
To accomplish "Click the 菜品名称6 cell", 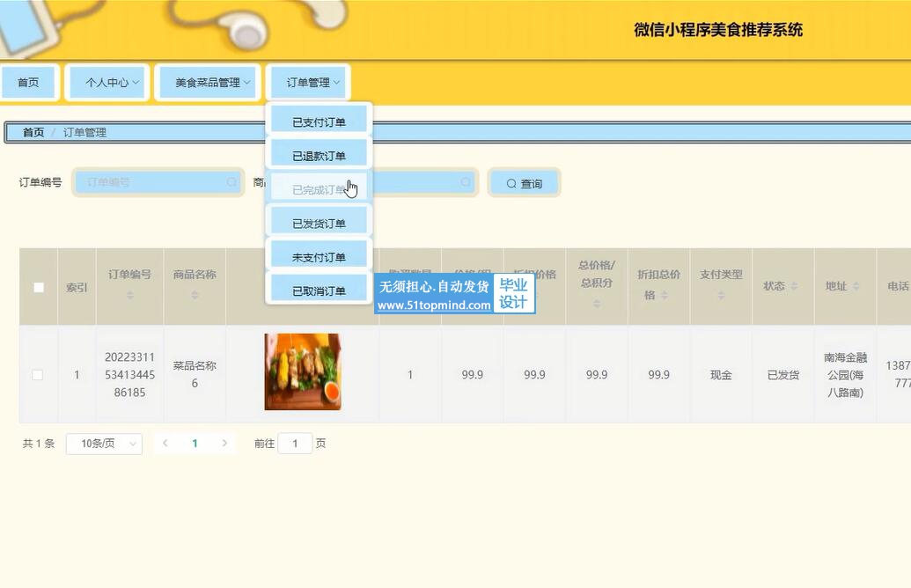I will pyautogui.click(x=195, y=375).
